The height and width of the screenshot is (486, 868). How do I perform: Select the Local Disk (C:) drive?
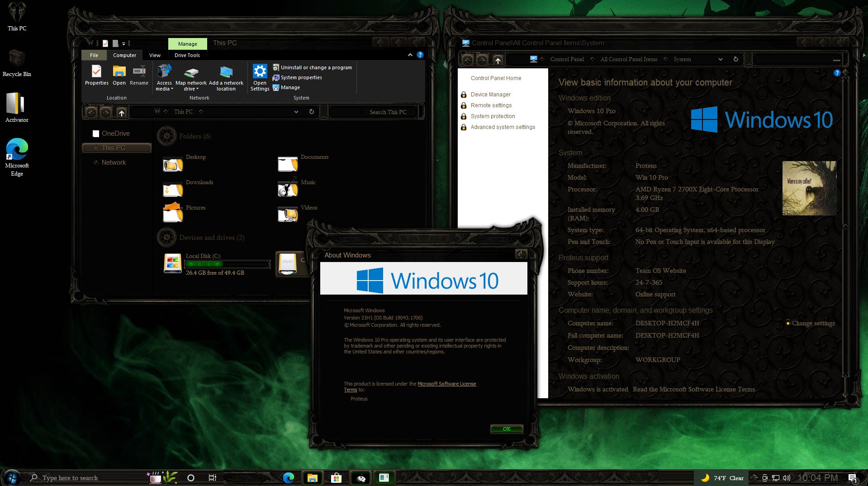pyautogui.click(x=217, y=264)
